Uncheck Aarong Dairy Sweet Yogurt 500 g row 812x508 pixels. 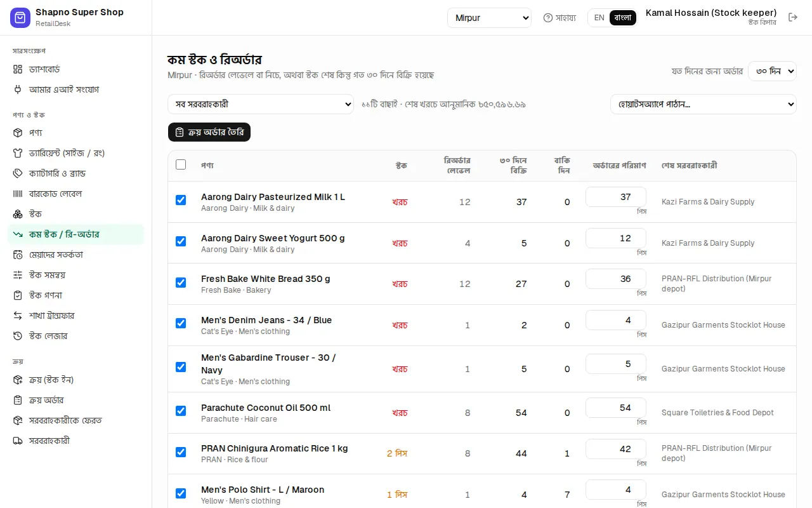coord(181,241)
